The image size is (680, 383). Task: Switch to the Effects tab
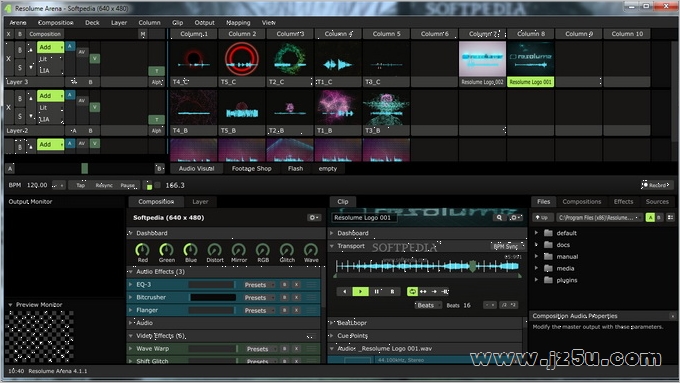click(623, 202)
